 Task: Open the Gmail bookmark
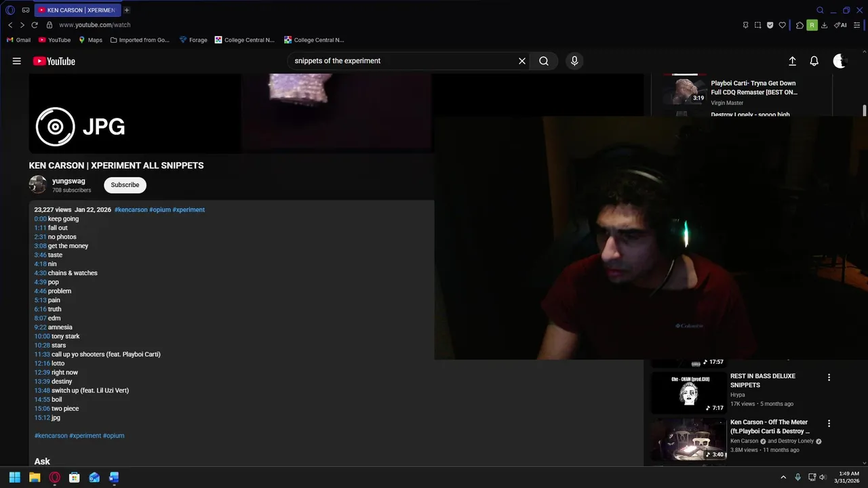pyautogui.click(x=19, y=40)
